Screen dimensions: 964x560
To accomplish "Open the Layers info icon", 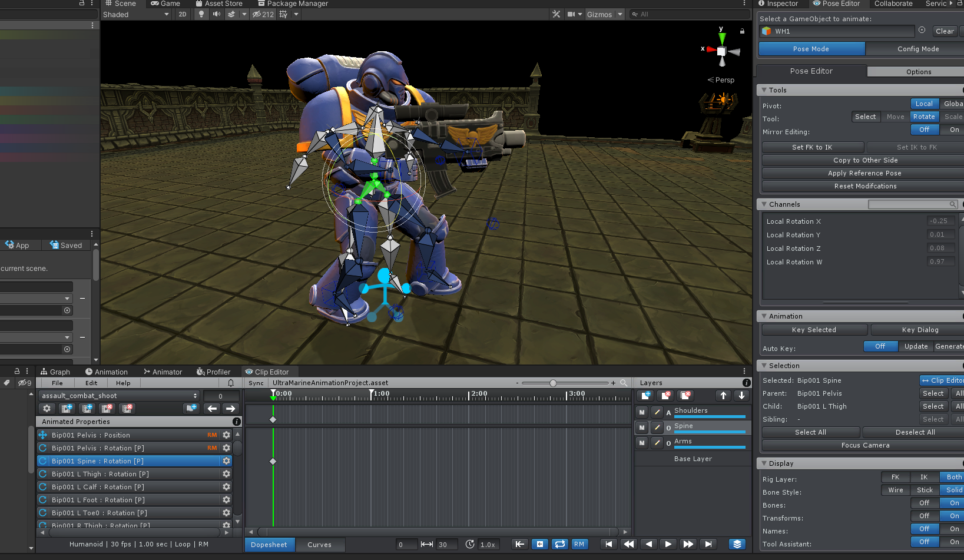I will pos(747,383).
